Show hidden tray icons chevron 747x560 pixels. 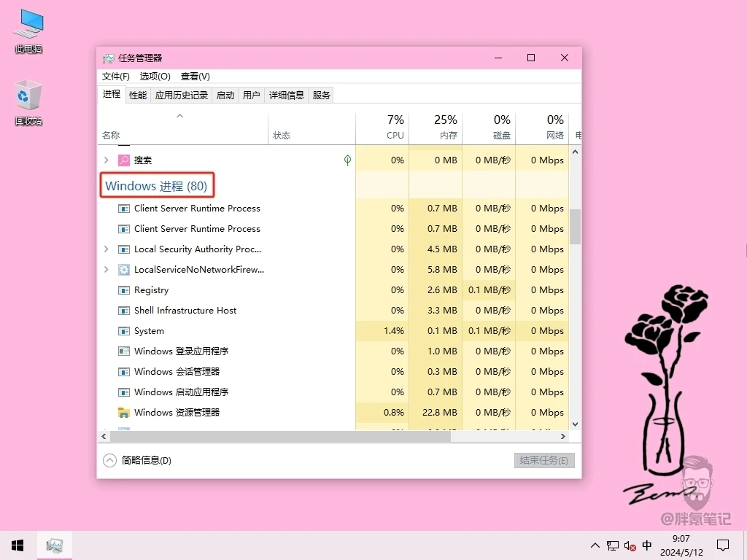595,545
